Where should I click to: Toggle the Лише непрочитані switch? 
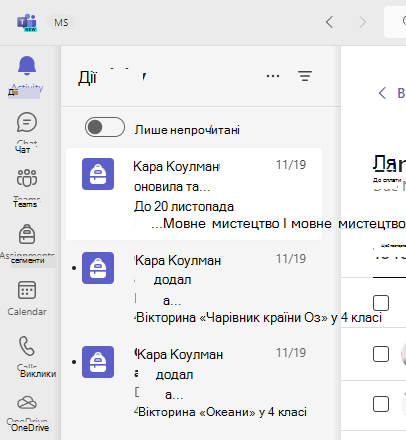pyautogui.click(x=105, y=127)
